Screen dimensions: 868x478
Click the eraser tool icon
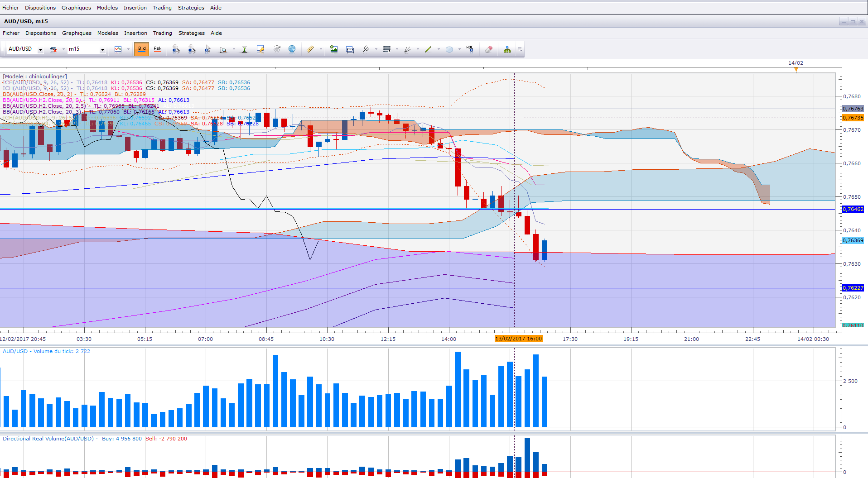pyautogui.click(x=488, y=49)
